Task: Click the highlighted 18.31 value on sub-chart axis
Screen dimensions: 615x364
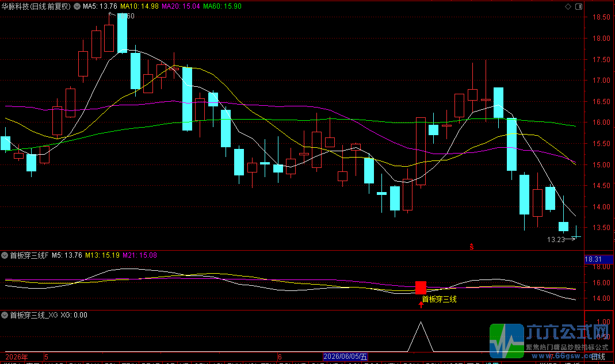Action: pos(598,259)
